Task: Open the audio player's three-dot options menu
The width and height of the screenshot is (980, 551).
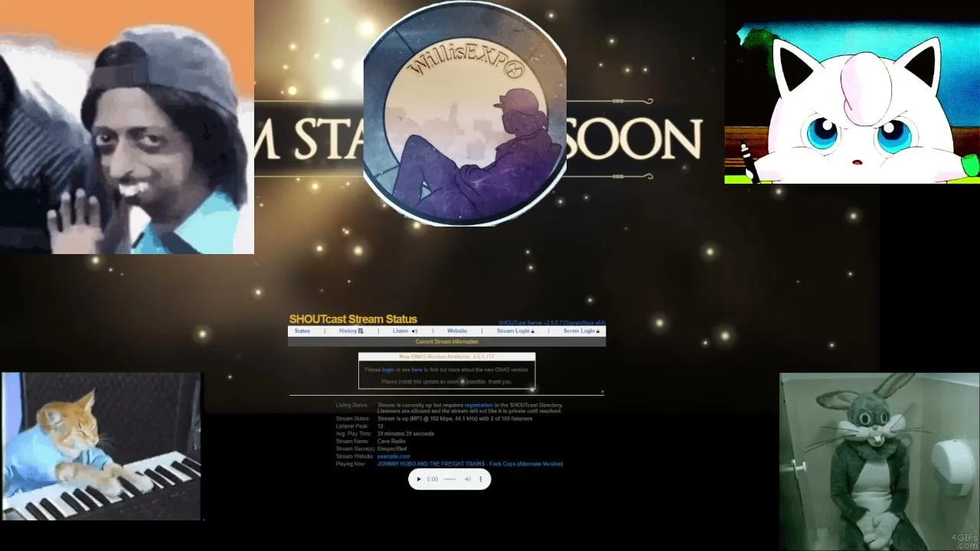Action: 481,479
